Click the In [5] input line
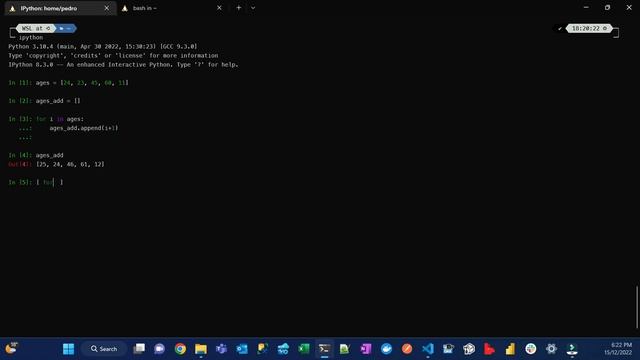640x360 pixels. tap(36, 182)
